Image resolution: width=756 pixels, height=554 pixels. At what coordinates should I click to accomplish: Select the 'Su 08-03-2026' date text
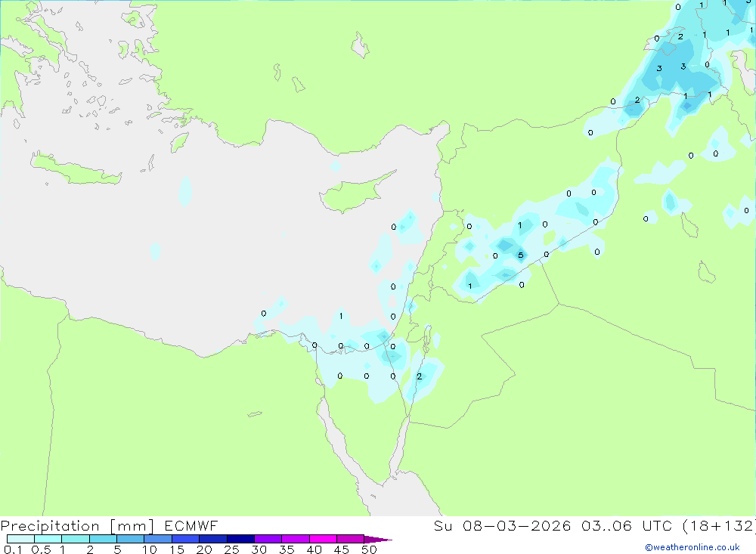pos(503,525)
